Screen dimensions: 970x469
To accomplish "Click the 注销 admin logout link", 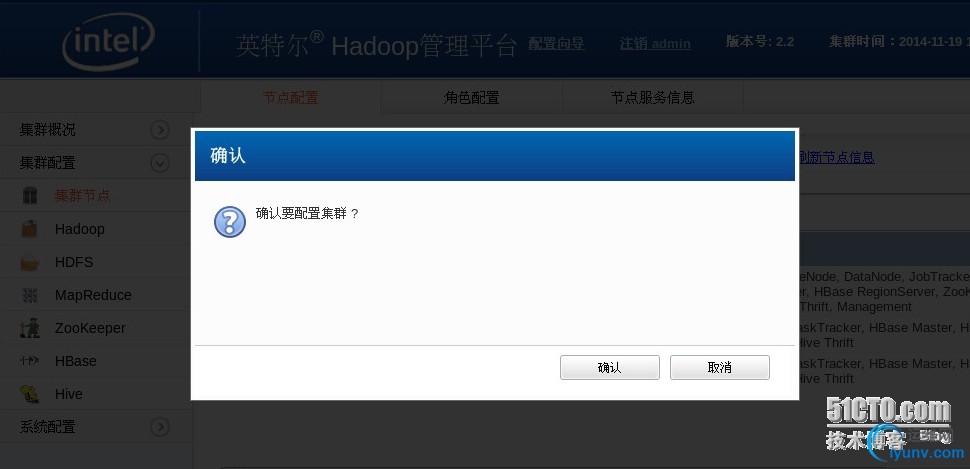I will 655,43.
